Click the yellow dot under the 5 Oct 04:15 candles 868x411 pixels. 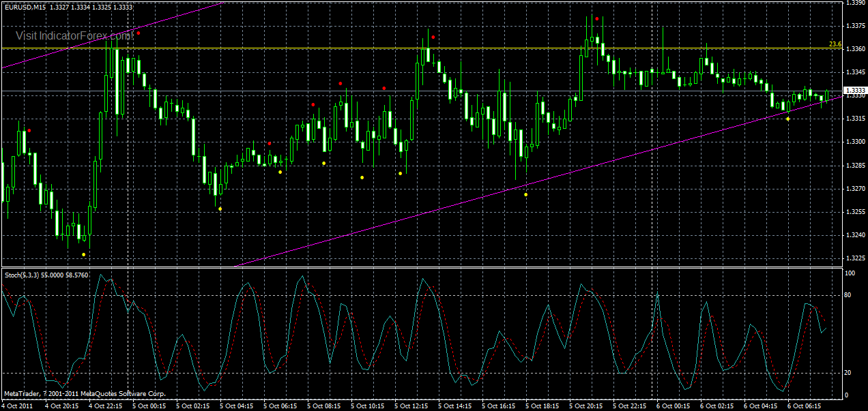tap(279, 173)
